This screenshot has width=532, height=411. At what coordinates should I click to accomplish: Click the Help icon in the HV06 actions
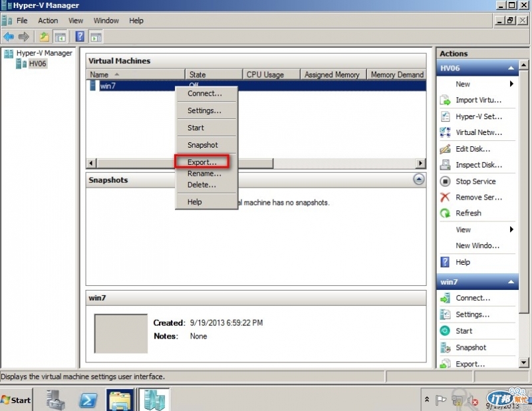[x=445, y=262]
